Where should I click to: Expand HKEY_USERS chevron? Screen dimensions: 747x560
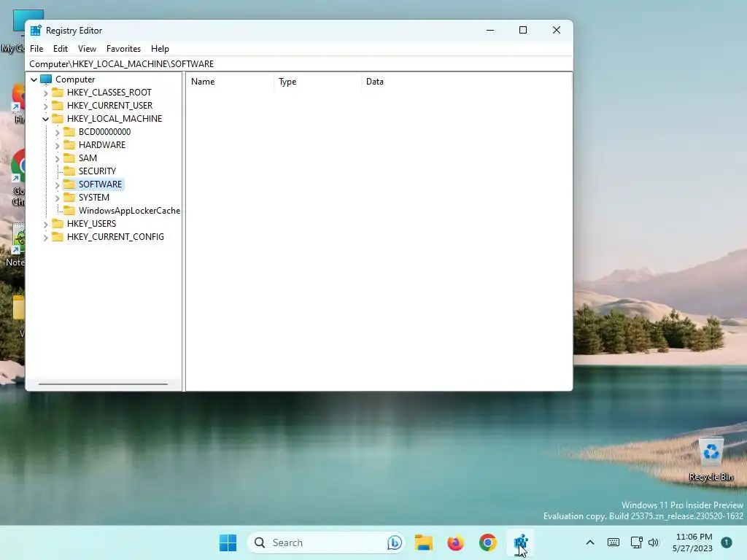coord(46,225)
